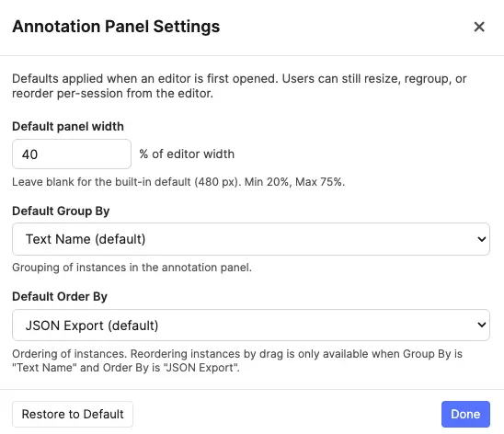Click the Done button
The height and width of the screenshot is (434, 504).
465,414
